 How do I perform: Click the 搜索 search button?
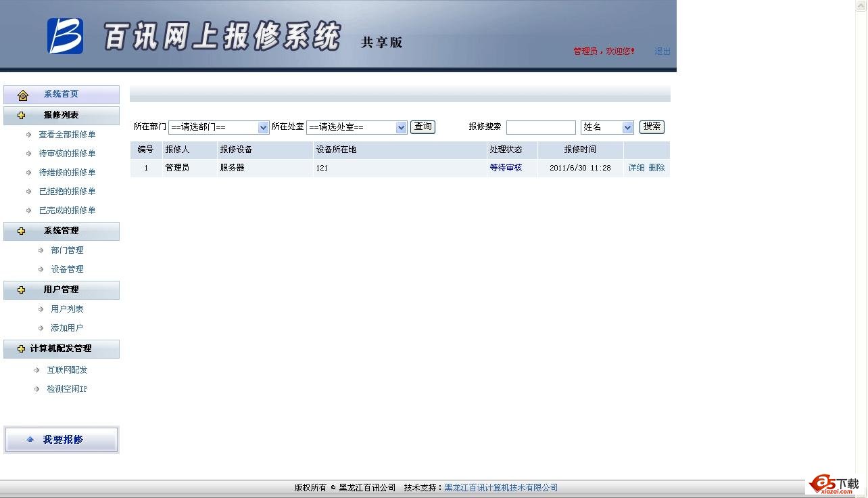pyautogui.click(x=652, y=127)
